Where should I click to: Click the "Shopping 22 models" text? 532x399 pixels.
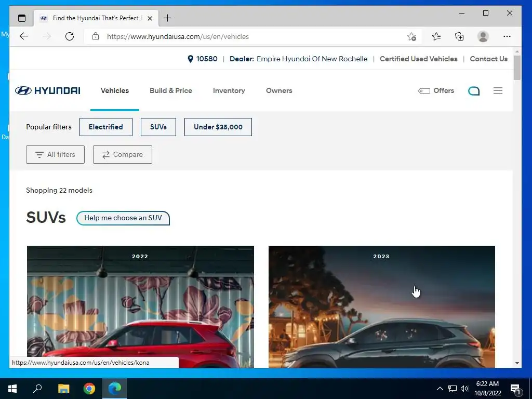[x=59, y=190]
